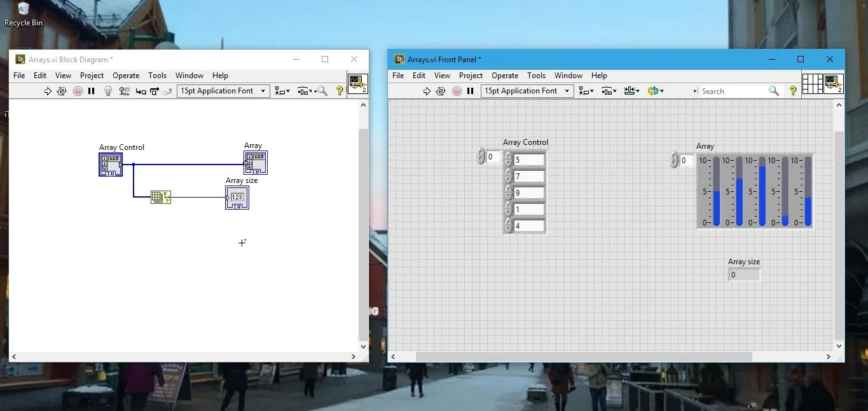
Task: Click the Retain Wire Values icon
Action: coord(123,91)
